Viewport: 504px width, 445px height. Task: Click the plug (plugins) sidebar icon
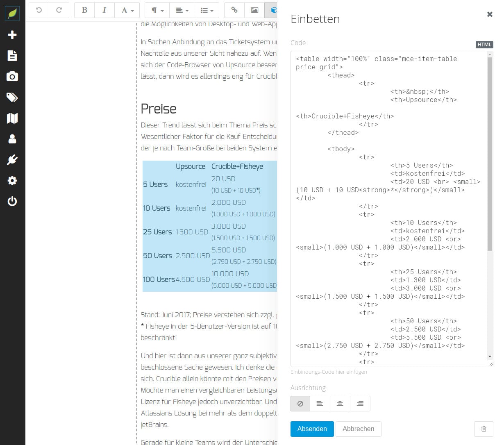point(12,160)
